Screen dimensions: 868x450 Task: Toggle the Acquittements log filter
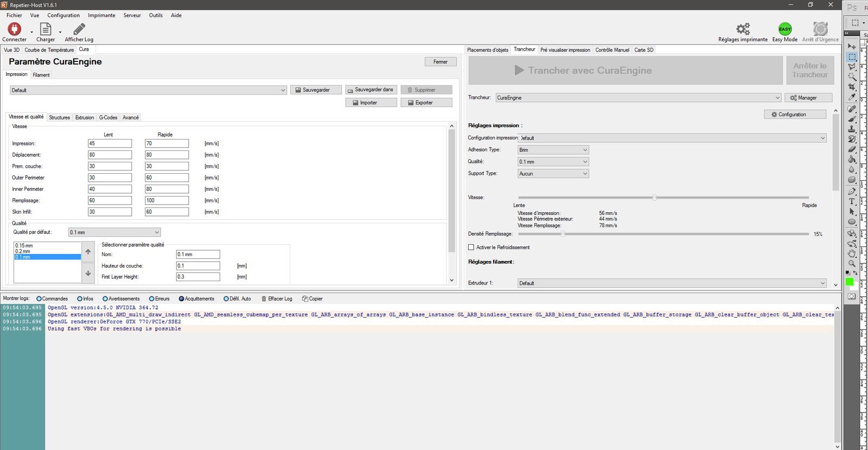(196, 299)
